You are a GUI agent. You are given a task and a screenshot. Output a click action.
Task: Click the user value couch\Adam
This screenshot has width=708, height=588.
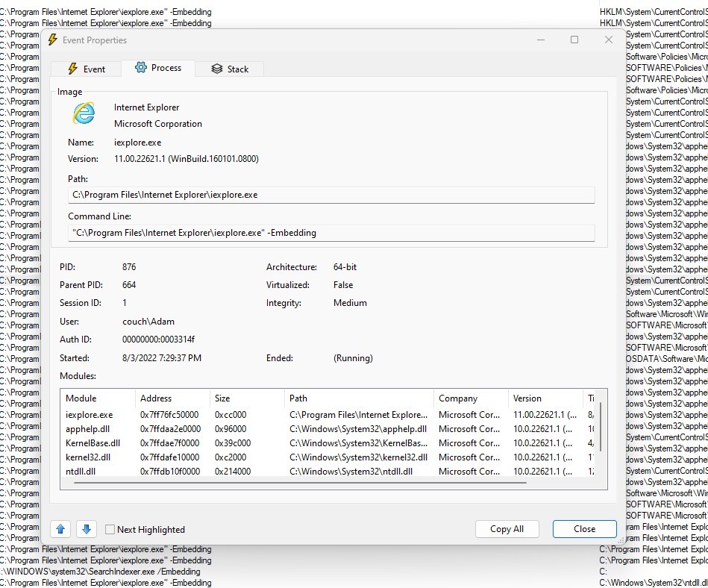148,322
